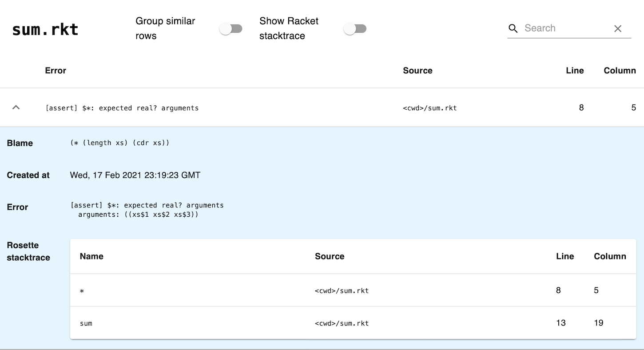Sort by main table Column header
This screenshot has width=644, height=350.
(620, 71)
